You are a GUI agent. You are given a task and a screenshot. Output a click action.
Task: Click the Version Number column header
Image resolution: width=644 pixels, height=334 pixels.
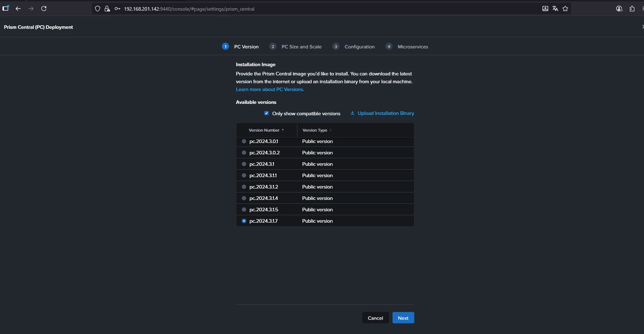[264, 130]
